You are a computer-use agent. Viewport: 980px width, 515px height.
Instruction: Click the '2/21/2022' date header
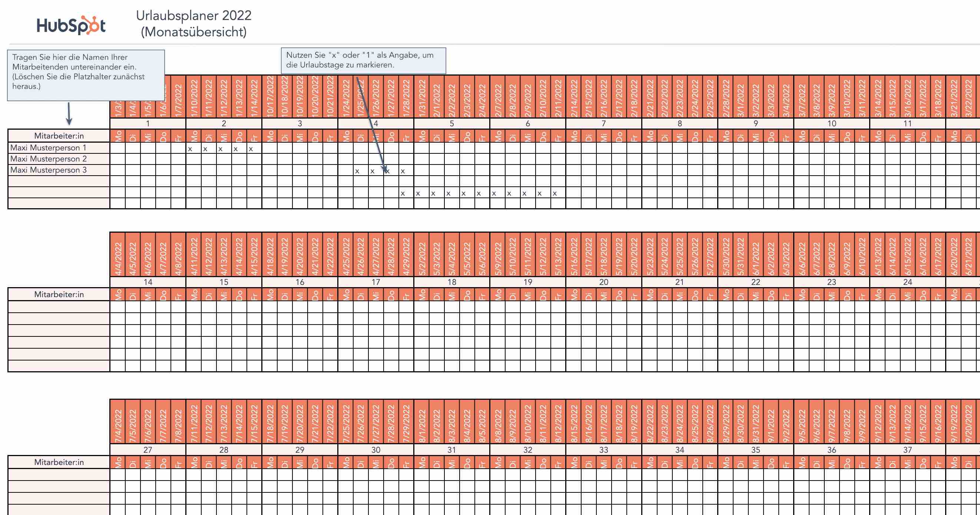click(x=649, y=97)
